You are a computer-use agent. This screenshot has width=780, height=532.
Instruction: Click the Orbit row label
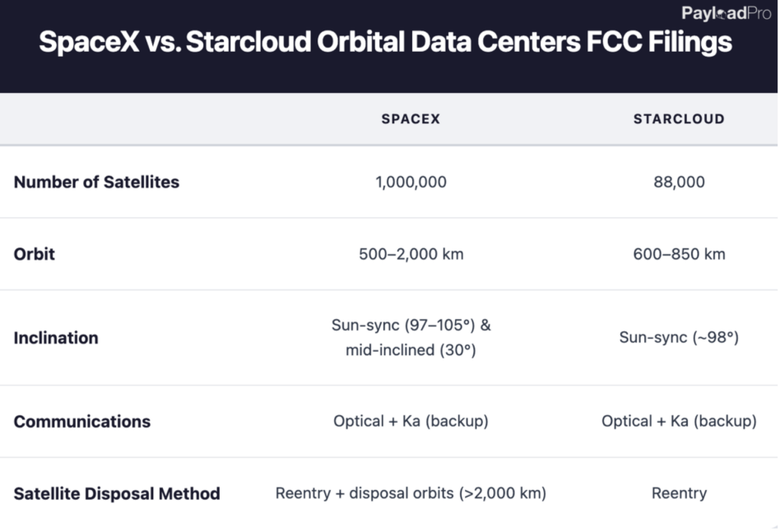tap(35, 253)
